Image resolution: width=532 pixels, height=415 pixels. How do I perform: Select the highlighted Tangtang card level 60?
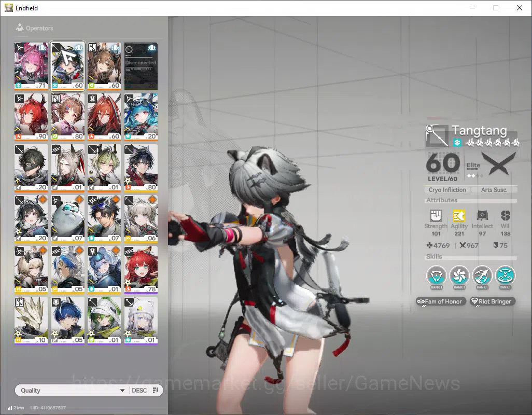tap(67, 66)
